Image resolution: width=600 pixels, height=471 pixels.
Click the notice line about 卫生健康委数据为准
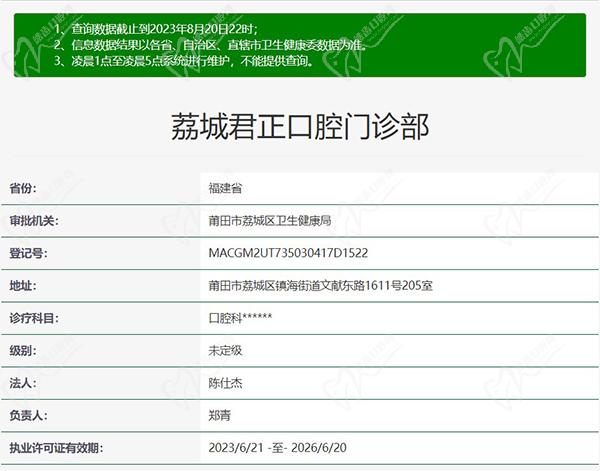click(210, 45)
